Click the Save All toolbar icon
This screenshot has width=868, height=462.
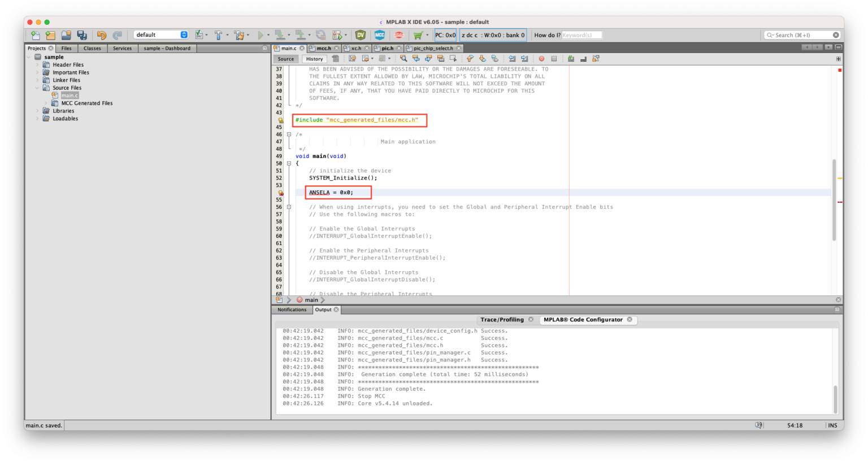click(x=82, y=35)
